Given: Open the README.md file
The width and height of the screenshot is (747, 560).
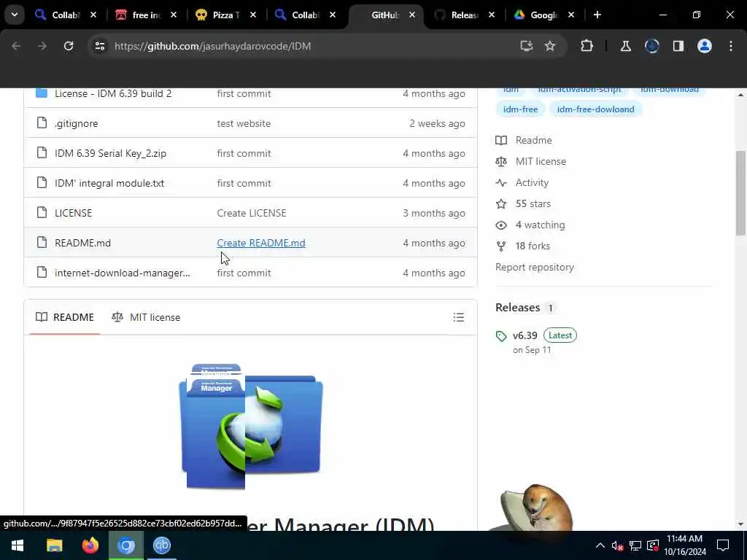Looking at the screenshot, I should (x=83, y=243).
